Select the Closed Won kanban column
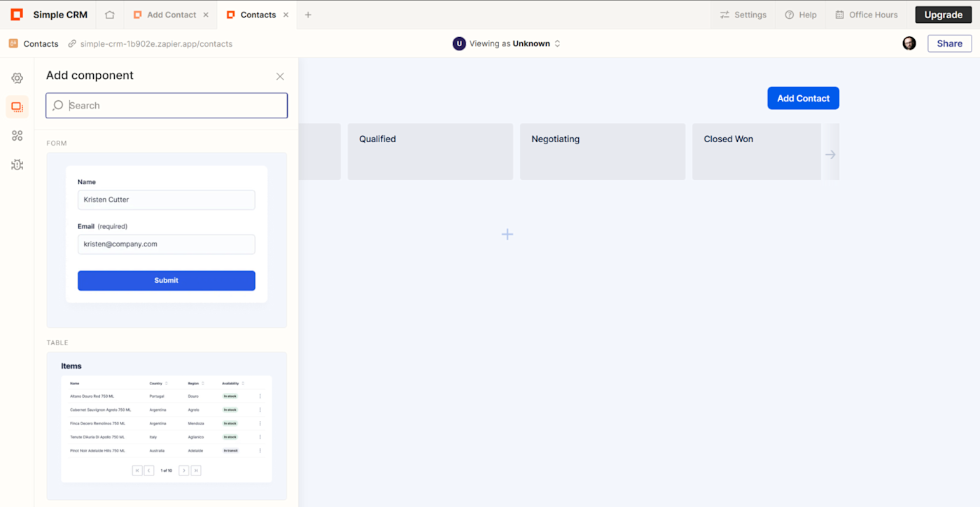The width and height of the screenshot is (980, 507). pyautogui.click(x=757, y=152)
